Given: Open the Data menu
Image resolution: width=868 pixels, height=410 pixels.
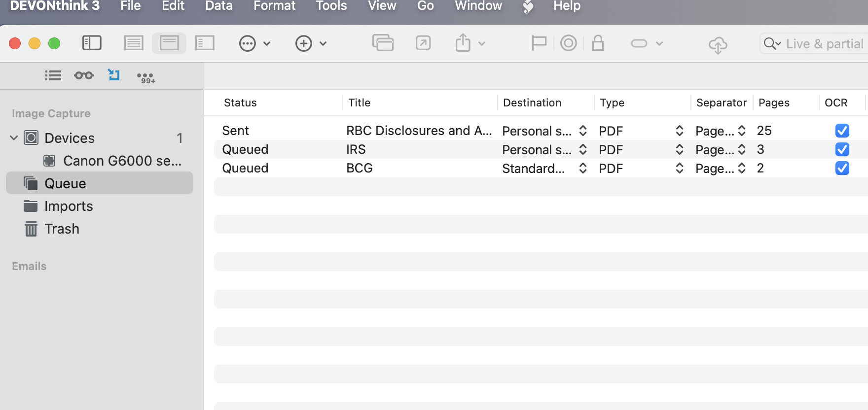Looking at the screenshot, I should click(x=218, y=6).
